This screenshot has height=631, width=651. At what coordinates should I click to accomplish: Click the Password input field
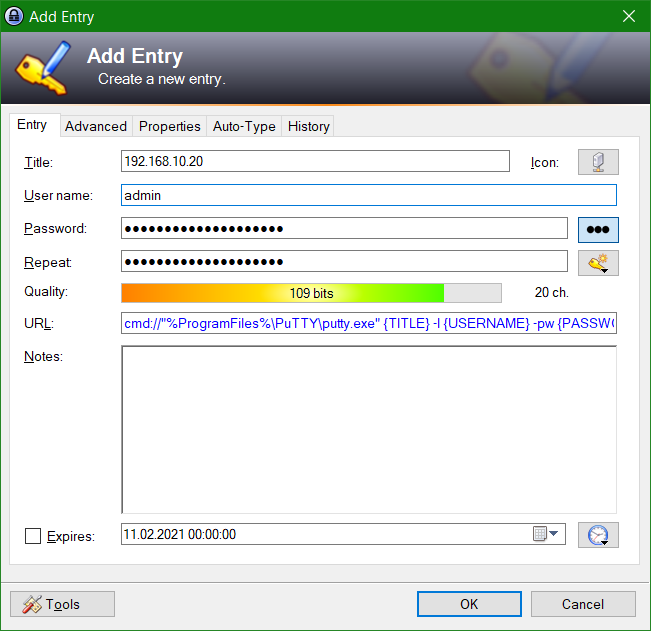point(344,228)
